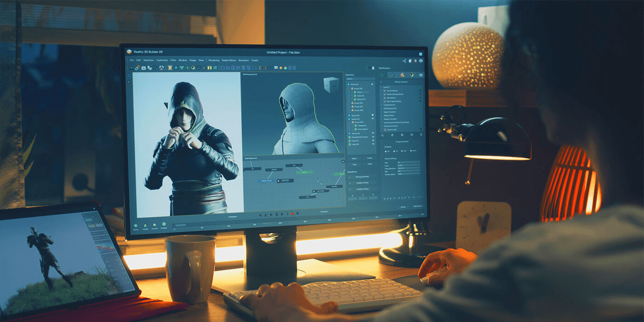Image resolution: width=644 pixels, height=322 pixels.
Task: Click the Spheres icon at bottom left
Action: click(x=135, y=225)
